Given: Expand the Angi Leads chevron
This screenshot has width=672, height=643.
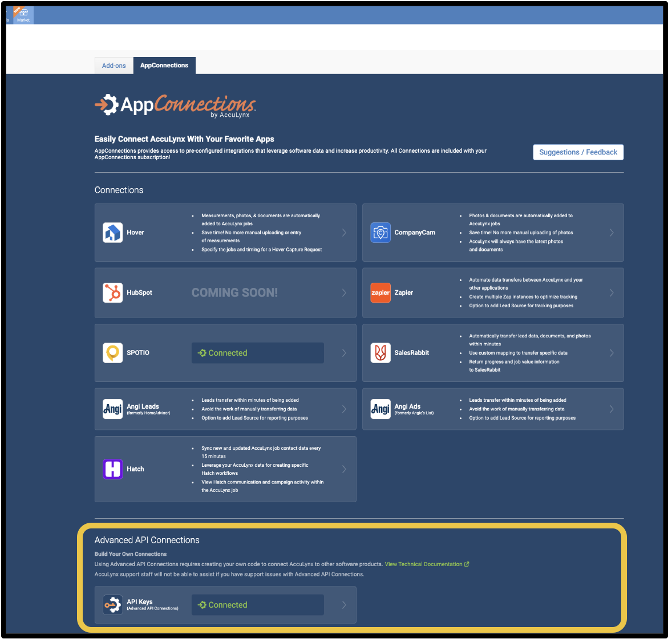Looking at the screenshot, I should pos(345,410).
